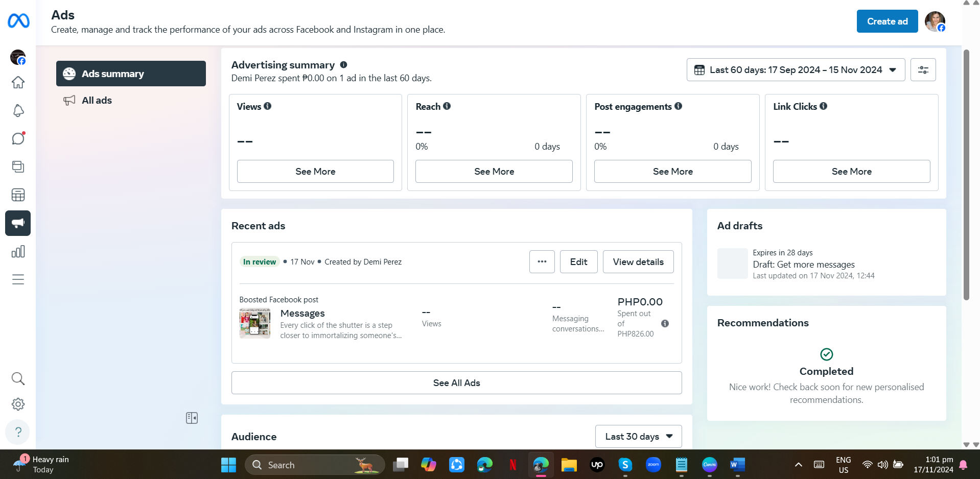Screen dimensions: 980x479
Task: Open the Help question mark icon
Action: pos(18,432)
